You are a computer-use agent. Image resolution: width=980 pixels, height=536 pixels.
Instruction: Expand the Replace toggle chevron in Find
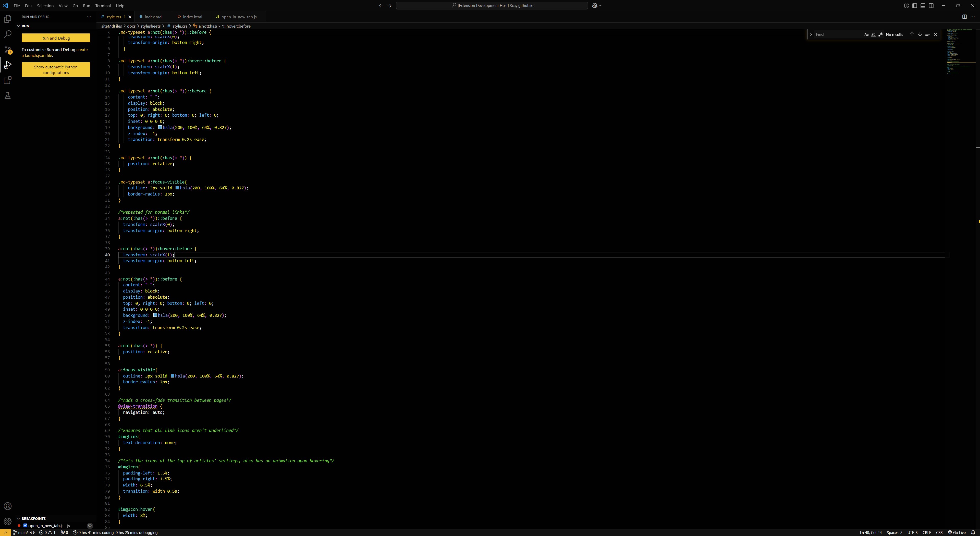point(811,34)
